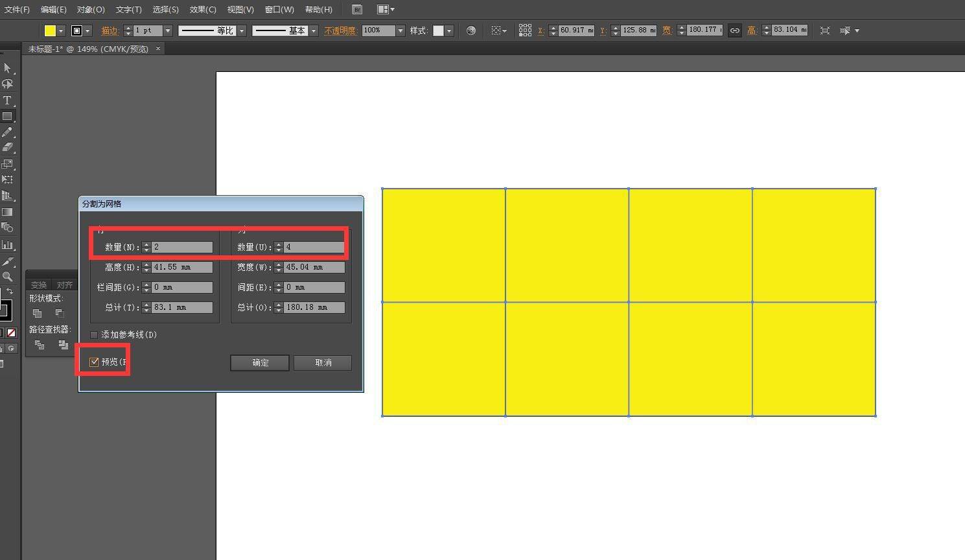Open the 对象(O) menu
965x560 pixels.
coord(90,10)
